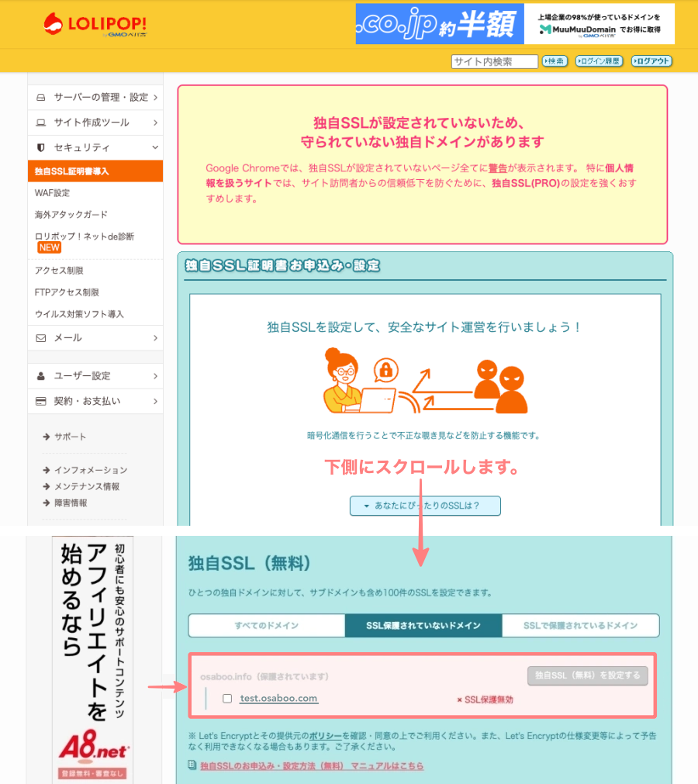Collapse the セキュリティ menu section
698x784 pixels.
coord(155,147)
